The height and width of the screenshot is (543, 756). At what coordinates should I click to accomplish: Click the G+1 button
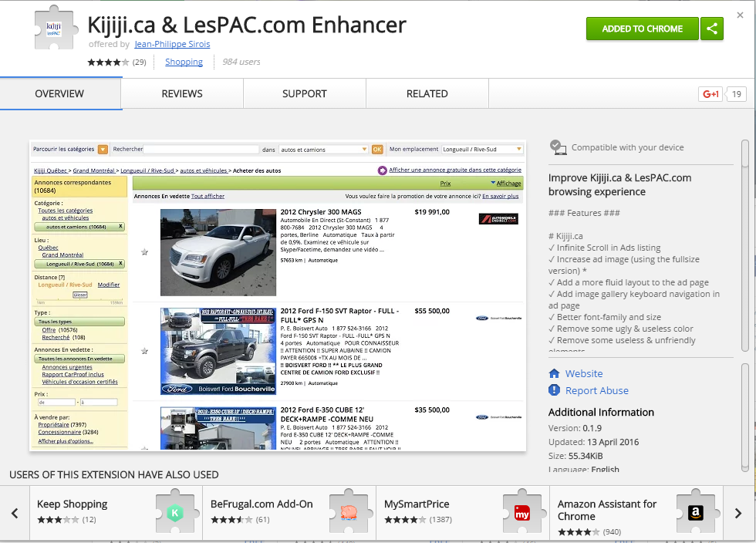tap(710, 94)
